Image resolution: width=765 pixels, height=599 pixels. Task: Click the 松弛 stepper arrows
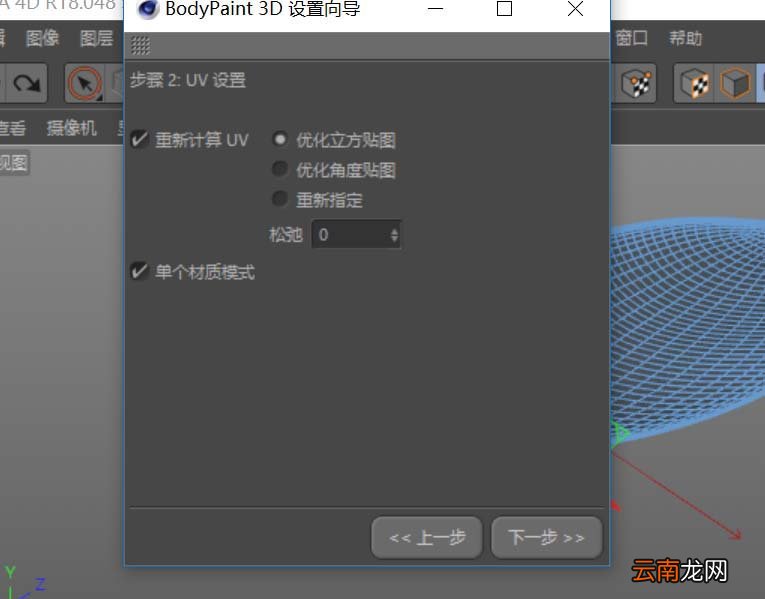pos(394,235)
